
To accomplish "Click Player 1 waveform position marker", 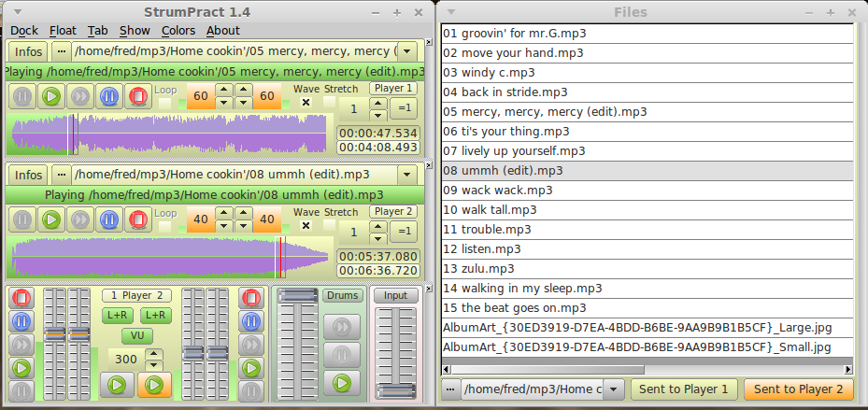I will (73, 134).
